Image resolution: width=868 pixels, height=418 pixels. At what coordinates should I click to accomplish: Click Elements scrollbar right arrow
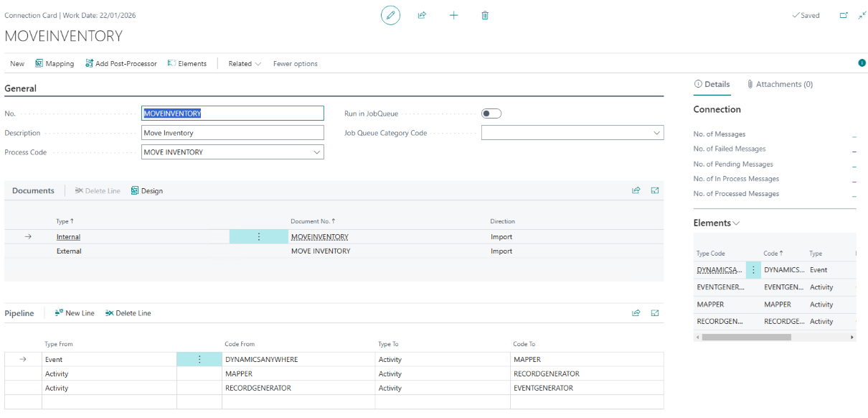[852, 337]
